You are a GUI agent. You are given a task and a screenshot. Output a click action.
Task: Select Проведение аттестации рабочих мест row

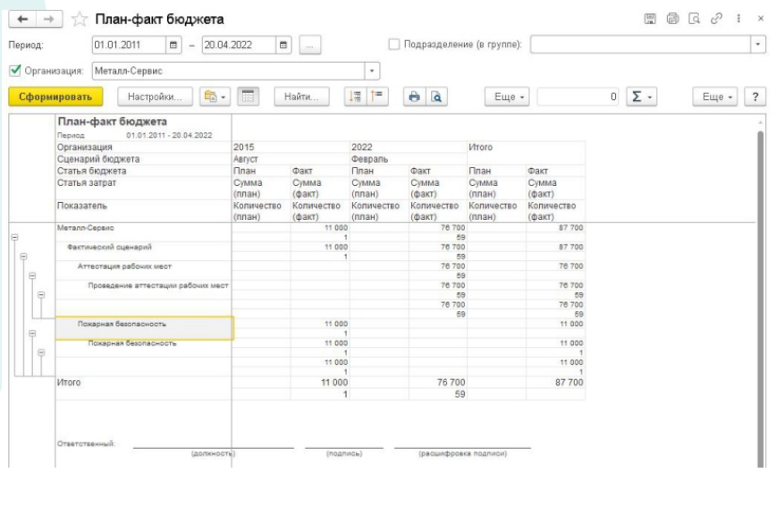(x=158, y=285)
